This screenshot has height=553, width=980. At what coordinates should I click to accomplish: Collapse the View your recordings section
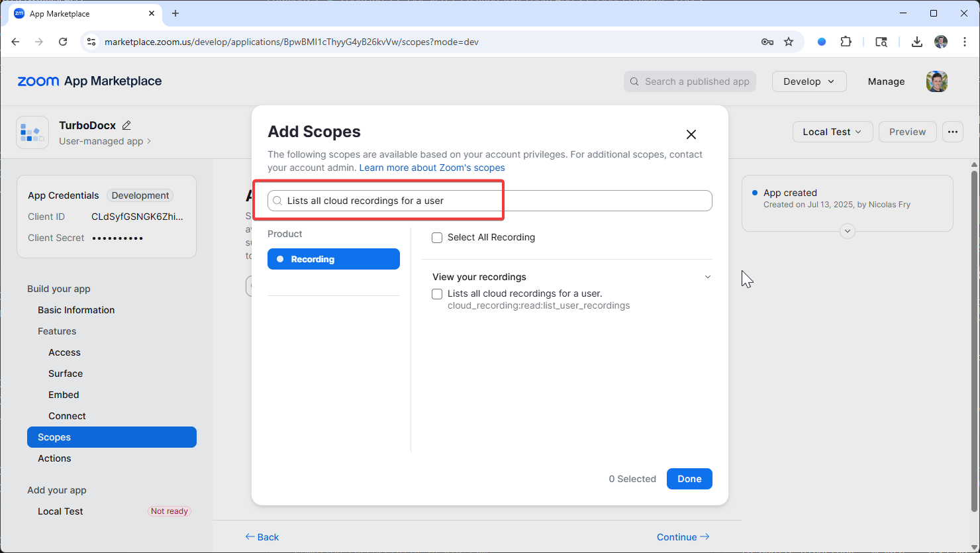coord(708,277)
